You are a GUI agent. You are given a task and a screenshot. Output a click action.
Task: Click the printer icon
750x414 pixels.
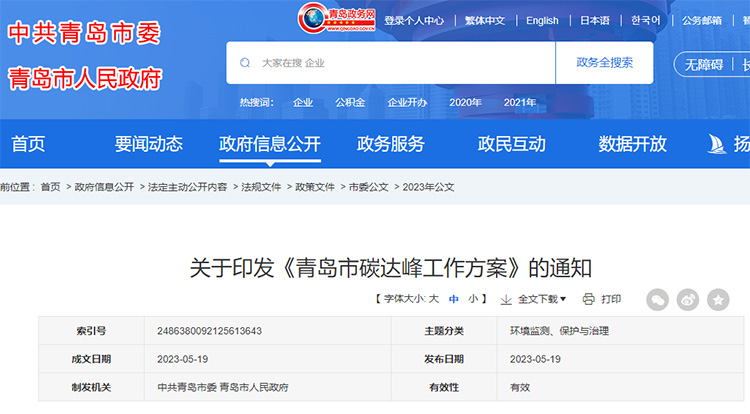[x=589, y=299]
